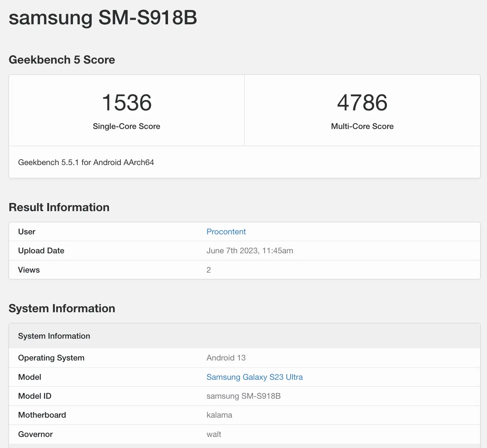Click the Model ID label
The width and height of the screenshot is (487, 448).
(x=35, y=396)
